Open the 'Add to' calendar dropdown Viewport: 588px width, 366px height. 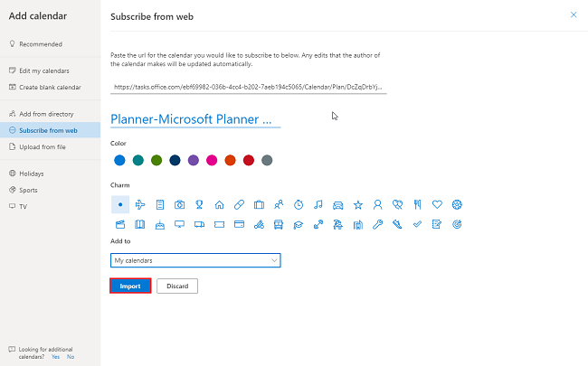(x=195, y=260)
